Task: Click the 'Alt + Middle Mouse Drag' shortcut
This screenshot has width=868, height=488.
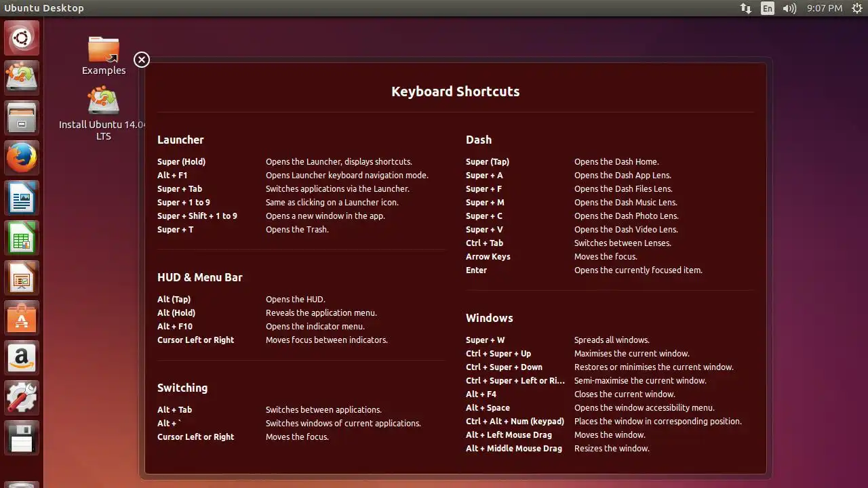Action: tap(514, 449)
